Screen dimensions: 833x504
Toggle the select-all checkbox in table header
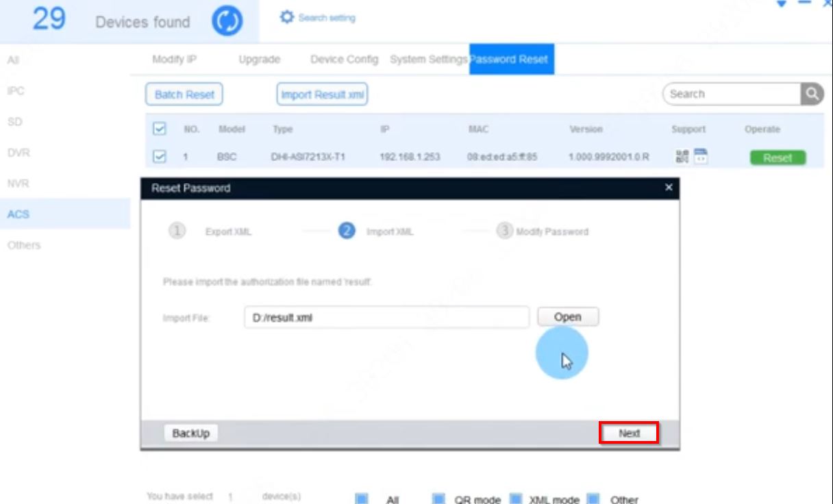[x=159, y=129]
